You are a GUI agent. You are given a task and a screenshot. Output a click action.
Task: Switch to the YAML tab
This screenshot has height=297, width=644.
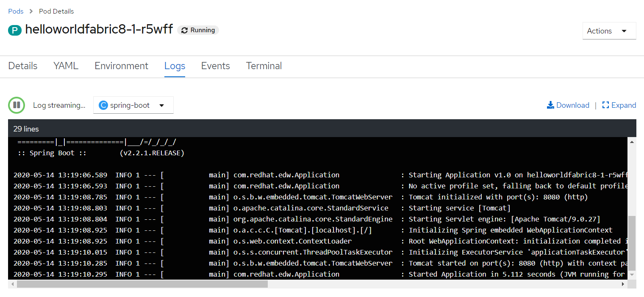(66, 66)
